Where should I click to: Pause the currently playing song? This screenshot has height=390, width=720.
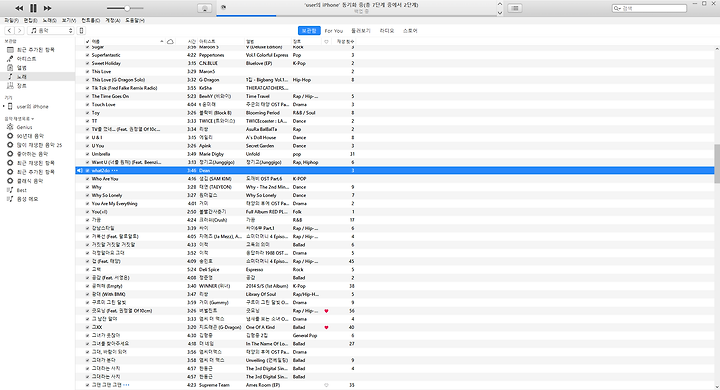(x=34, y=8)
